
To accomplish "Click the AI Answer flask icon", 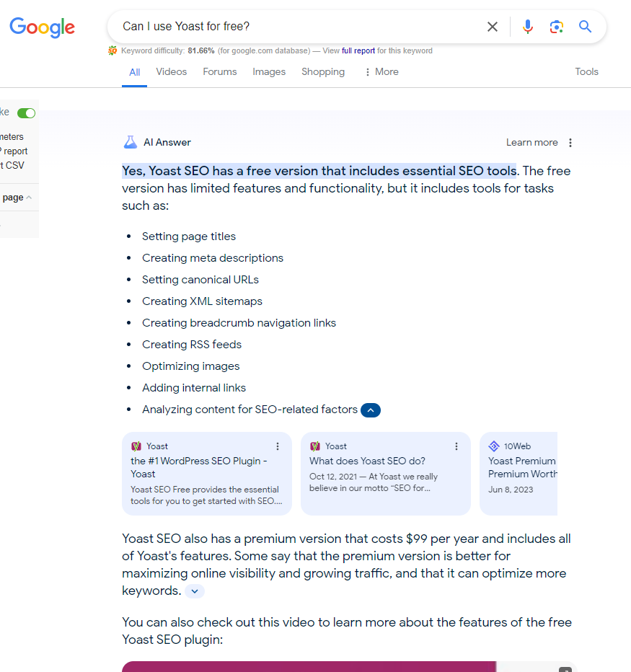I will [131, 142].
